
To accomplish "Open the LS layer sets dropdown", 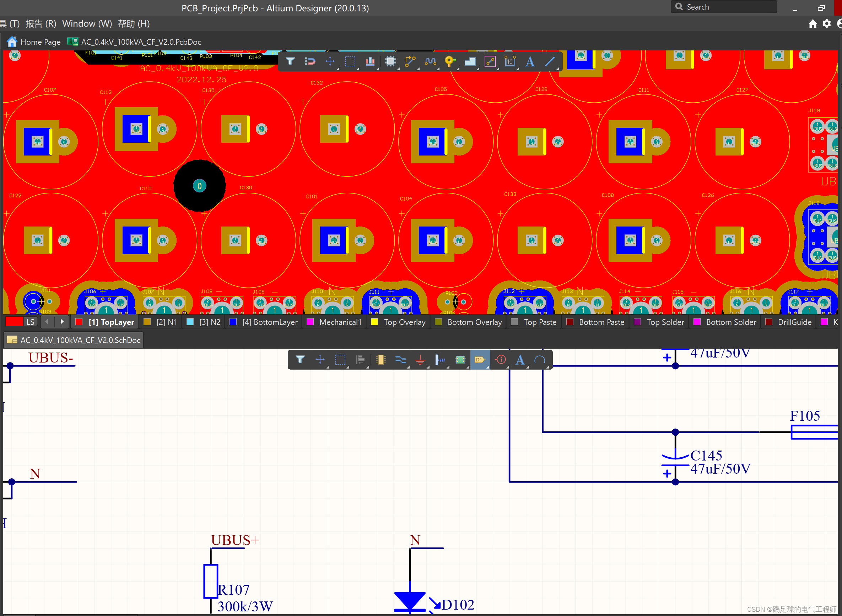I will point(31,322).
